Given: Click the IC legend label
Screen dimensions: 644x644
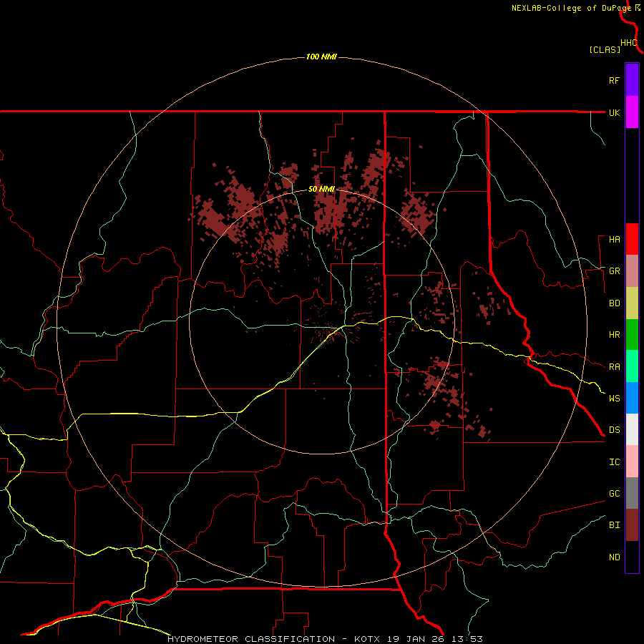Looking at the screenshot, I should 614,462.
